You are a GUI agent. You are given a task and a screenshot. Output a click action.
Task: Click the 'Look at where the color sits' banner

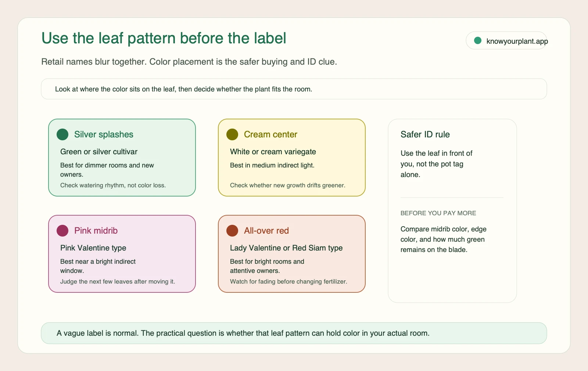click(x=294, y=89)
